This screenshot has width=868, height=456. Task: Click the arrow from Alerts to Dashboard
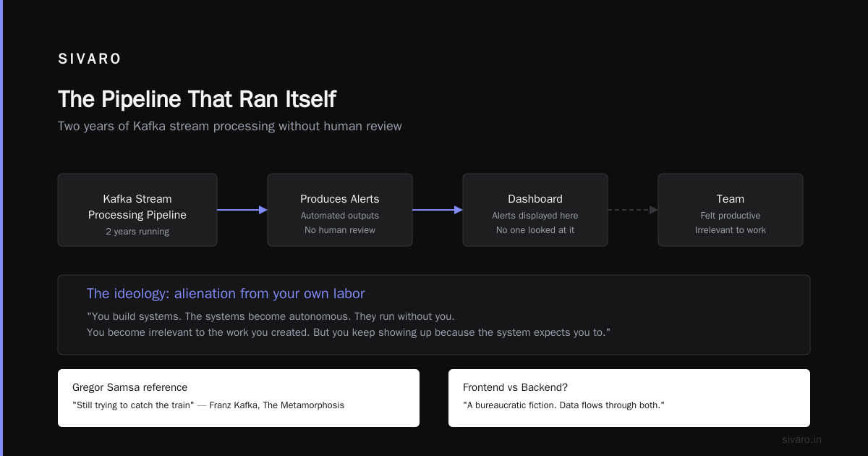point(438,210)
